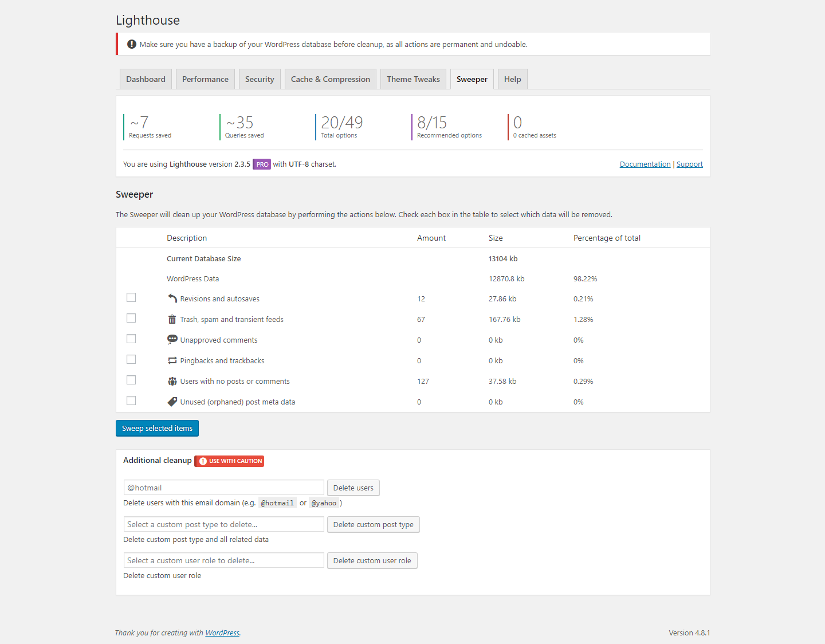825x644 pixels.
Task: Click the orphaned post meta tag icon
Action: click(172, 402)
